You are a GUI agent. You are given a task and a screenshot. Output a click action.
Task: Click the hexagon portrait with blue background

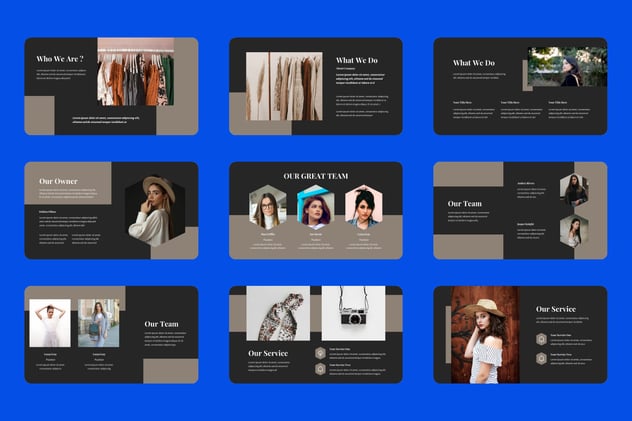pos(316,207)
